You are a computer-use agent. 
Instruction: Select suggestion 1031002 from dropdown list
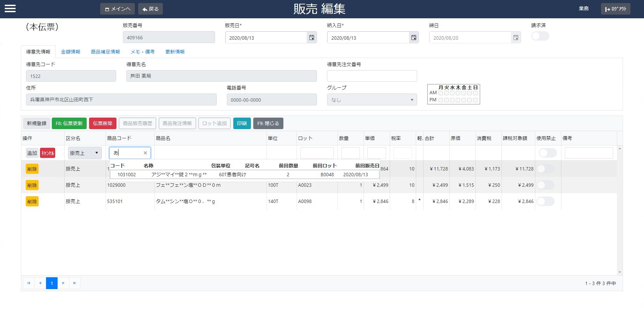point(244,175)
